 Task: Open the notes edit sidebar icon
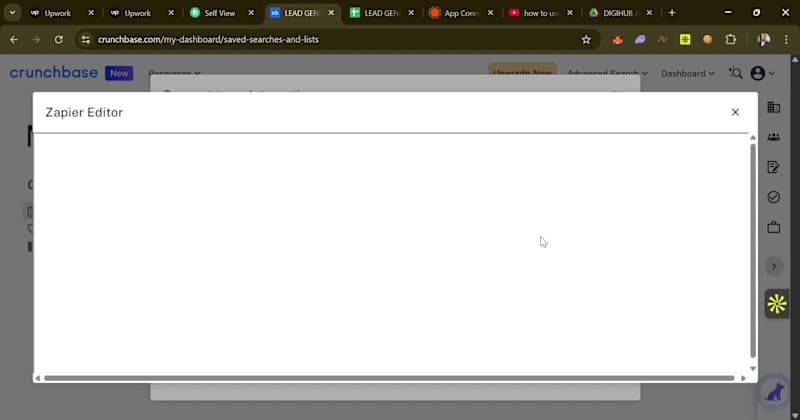[x=773, y=167]
